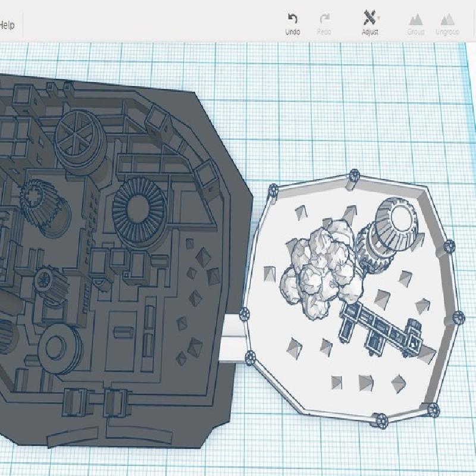Screen dimensions: 476x476
Task: Click the Ungroup shapes icon
Action: tap(447, 20)
